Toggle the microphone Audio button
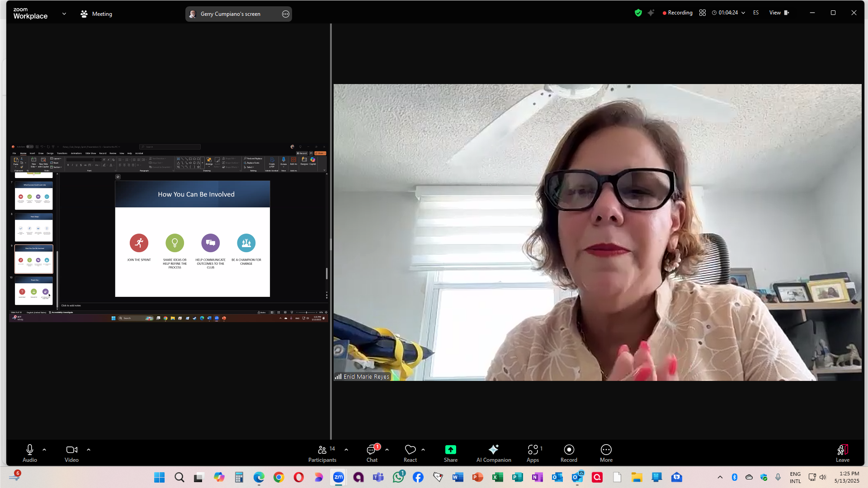The image size is (868, 488). (30, 450)
